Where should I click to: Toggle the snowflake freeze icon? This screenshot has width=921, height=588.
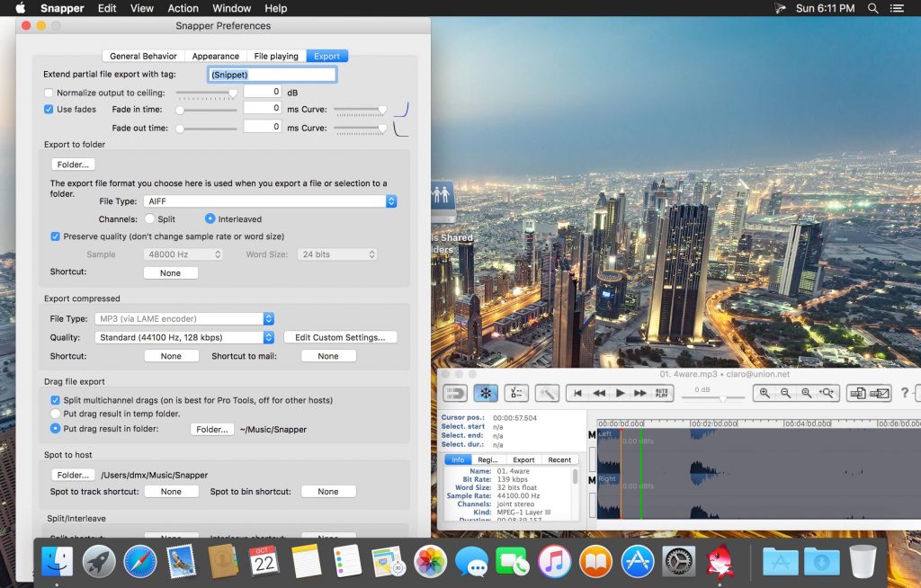(x=487, y=393)
